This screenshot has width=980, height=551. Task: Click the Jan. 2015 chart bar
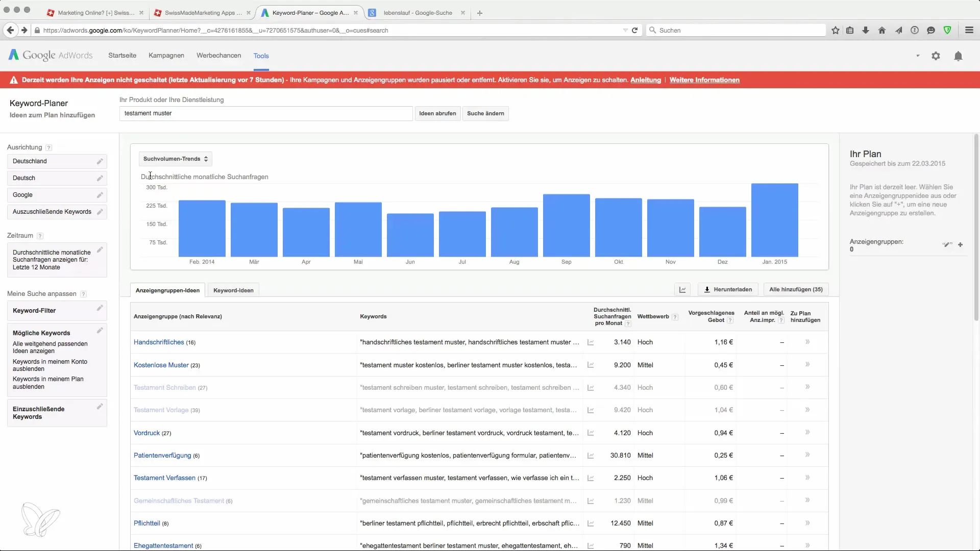[774, 220]
